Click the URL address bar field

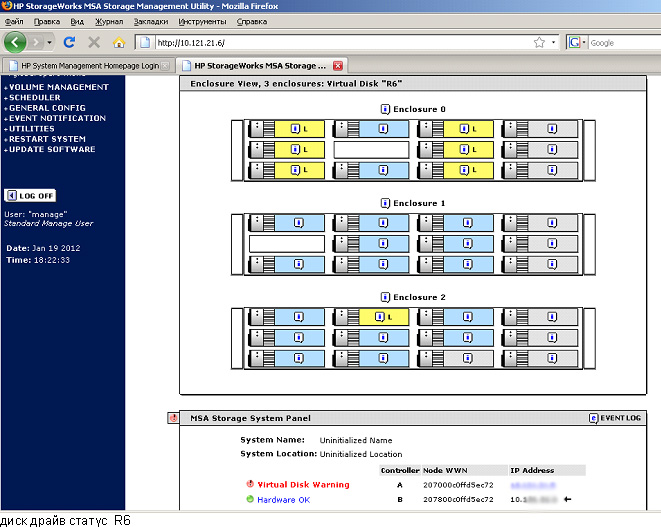[x=340, y=42]
